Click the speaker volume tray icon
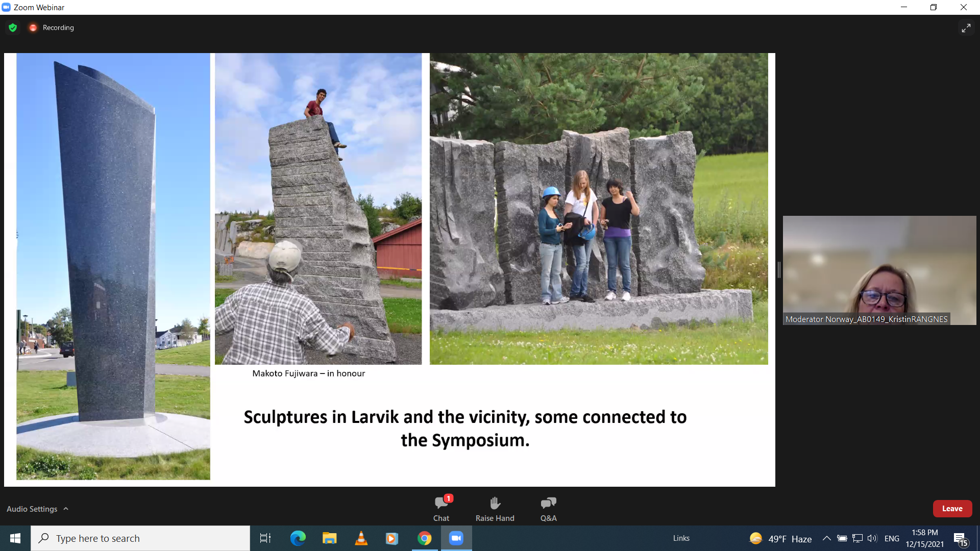Image resolution: width=980 pixels, height=551 pixels. pyautogui.click(x=872, y=538)
